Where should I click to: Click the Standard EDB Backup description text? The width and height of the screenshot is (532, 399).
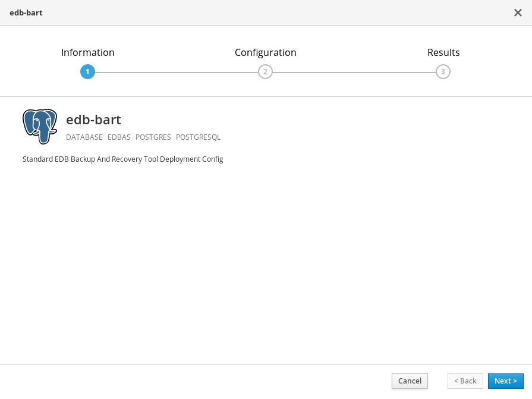(x=123, y=159)
